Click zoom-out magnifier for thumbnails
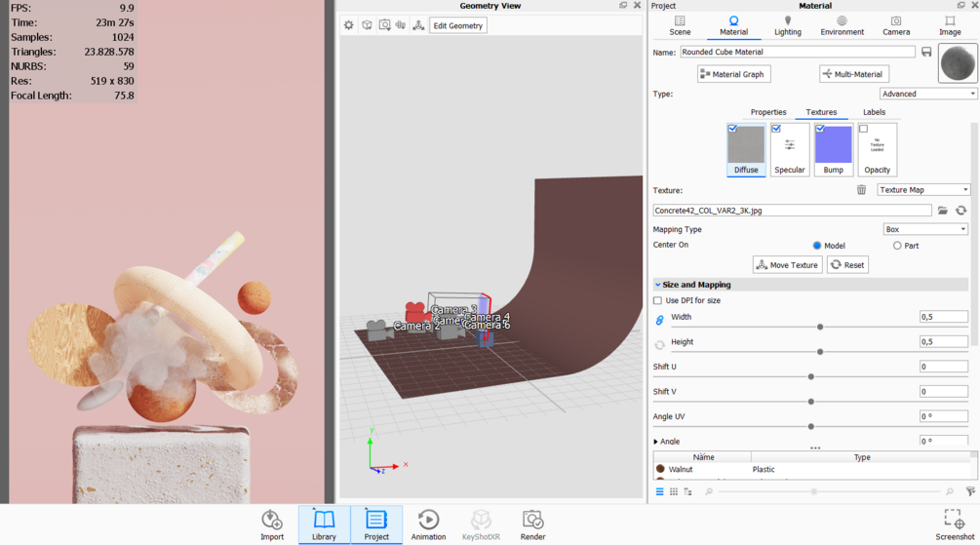Viewport: 980px width, 545px height. coord(709,492)
